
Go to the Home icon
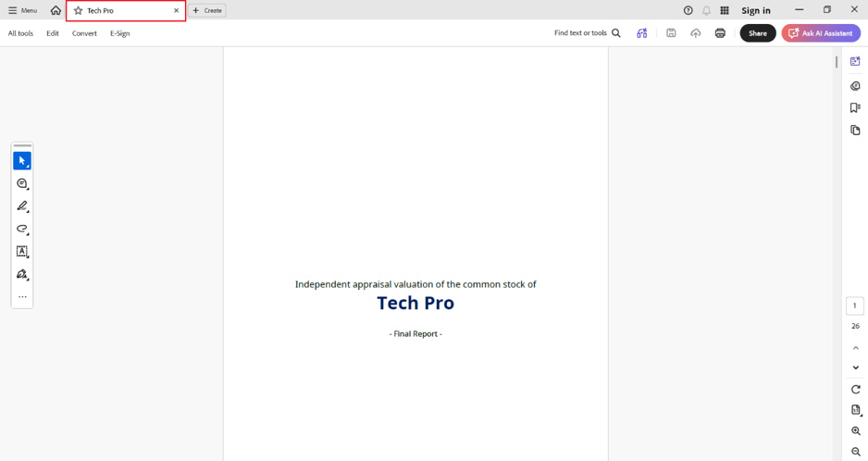coord(56,10)
